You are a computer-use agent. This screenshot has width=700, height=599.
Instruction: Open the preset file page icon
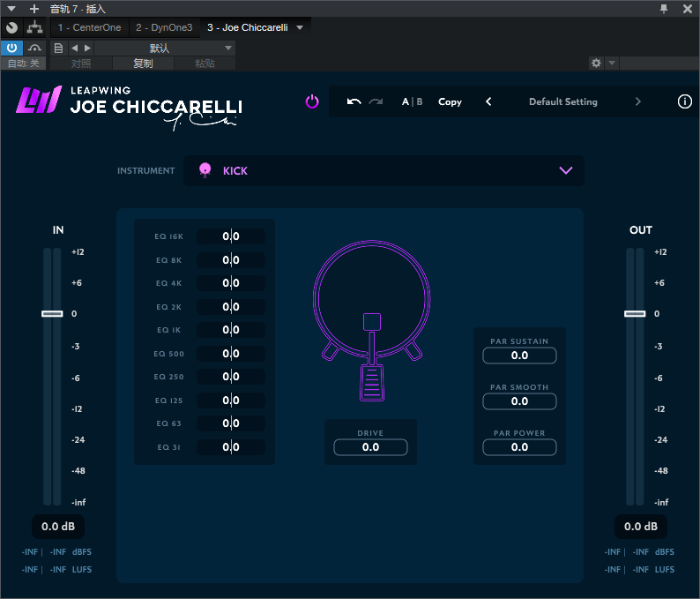pyautogui.click(x=58, y=48)
